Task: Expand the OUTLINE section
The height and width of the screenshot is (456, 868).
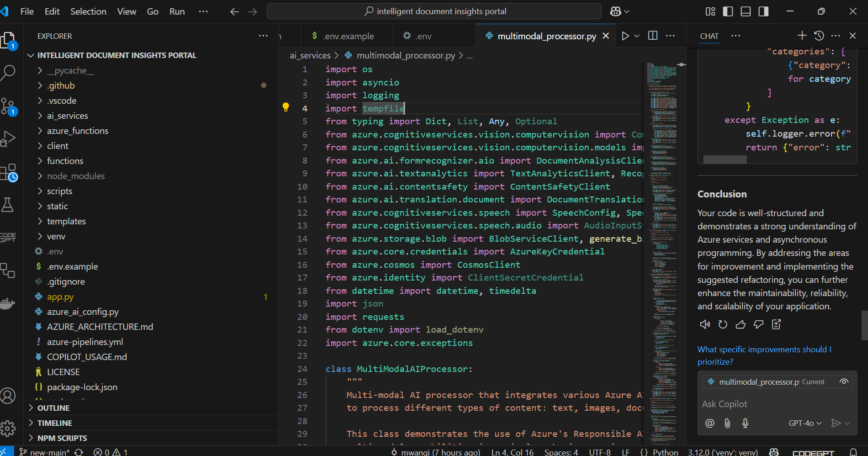Action: [53, 408]
